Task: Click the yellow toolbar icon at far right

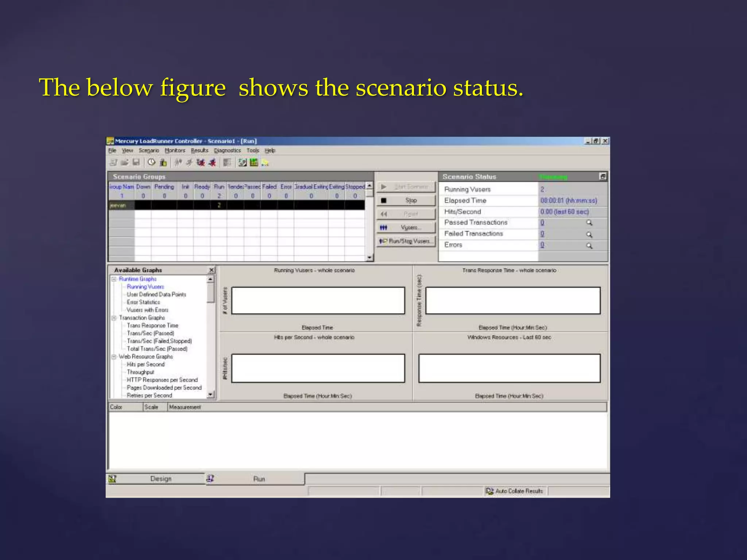Action: pyautogui.click(x=265, y=163)
